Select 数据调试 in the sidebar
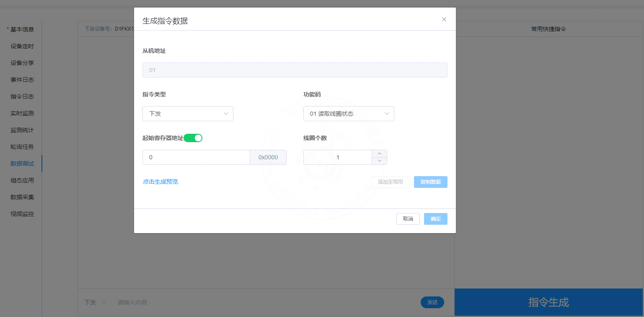644x317 pixels. click(22, 164)
